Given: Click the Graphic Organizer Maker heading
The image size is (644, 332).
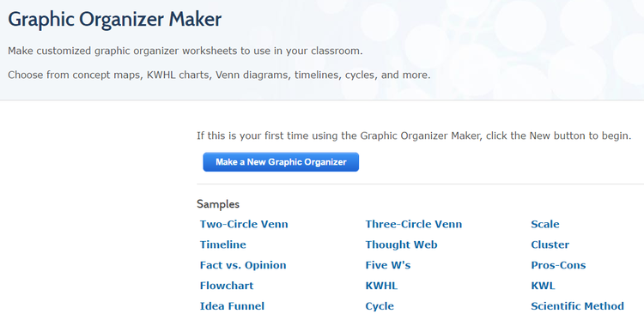Looking at the screenshot, I should click(x=114, y=19).
